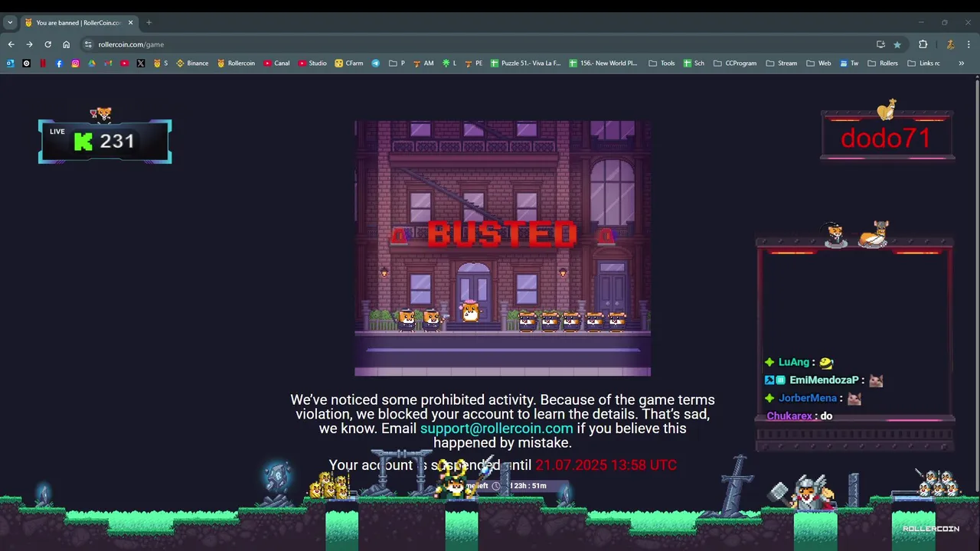Click the support@rollercoin.com email link
The width and height of the screenshot is (980, 551).
(x=496, y=429)
